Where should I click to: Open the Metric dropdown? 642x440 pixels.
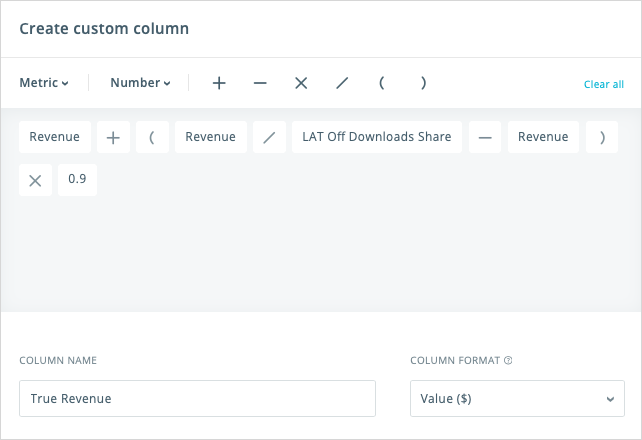pos(44,83)
